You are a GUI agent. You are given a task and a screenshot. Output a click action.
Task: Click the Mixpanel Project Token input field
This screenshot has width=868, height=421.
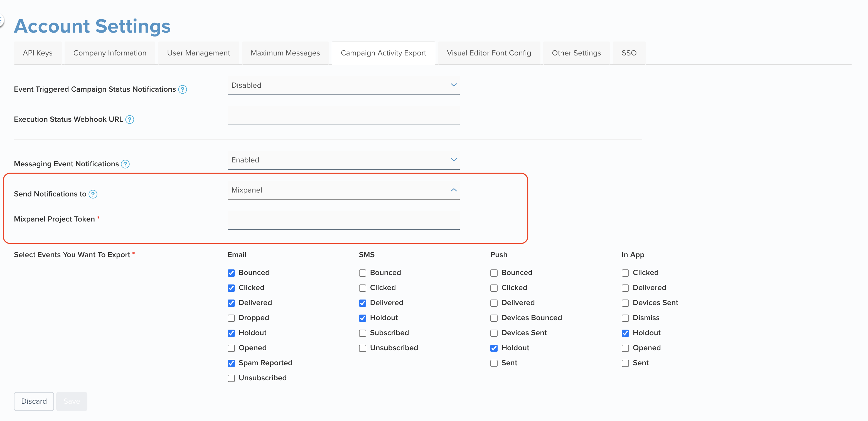[x=343, y=219]
